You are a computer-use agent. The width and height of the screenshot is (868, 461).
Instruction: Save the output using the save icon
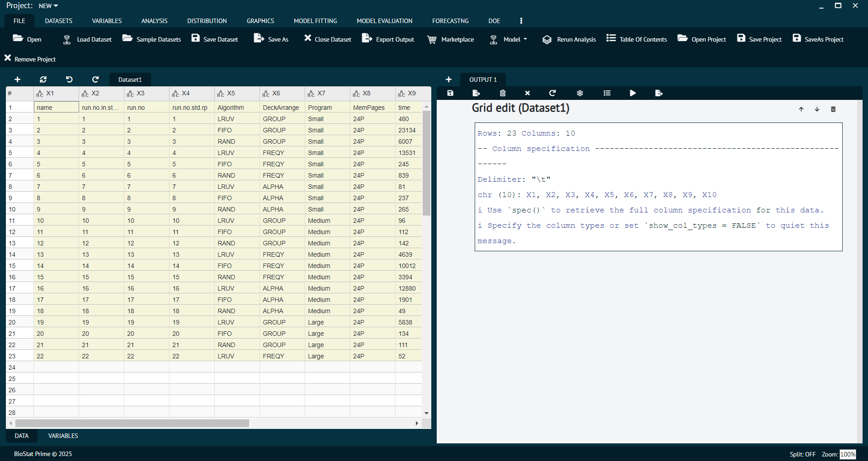(450, 93)
